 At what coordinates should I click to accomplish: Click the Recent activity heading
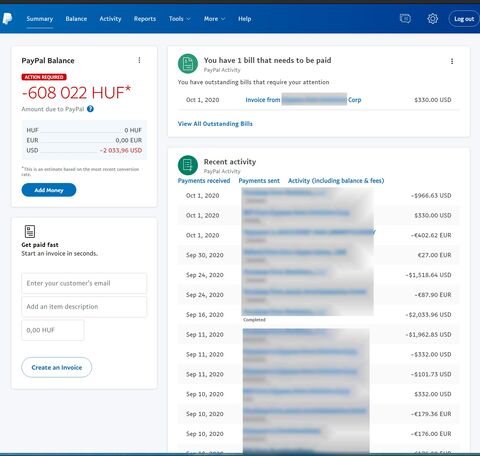[x=230, y=162]
